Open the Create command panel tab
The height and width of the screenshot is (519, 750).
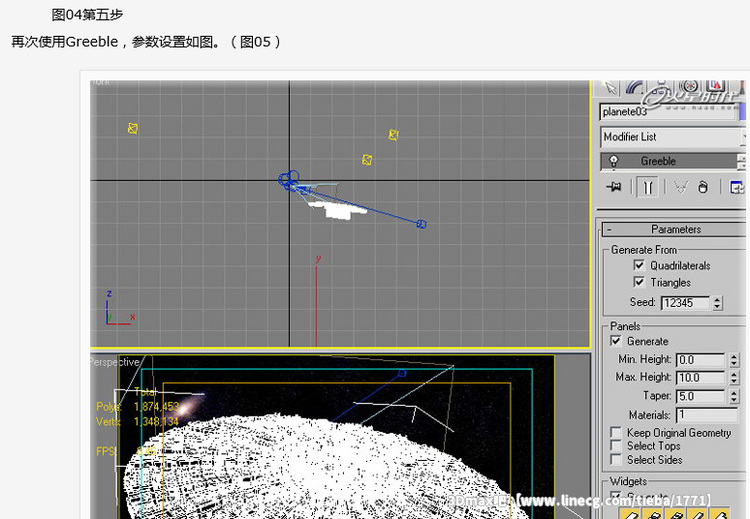609,88
